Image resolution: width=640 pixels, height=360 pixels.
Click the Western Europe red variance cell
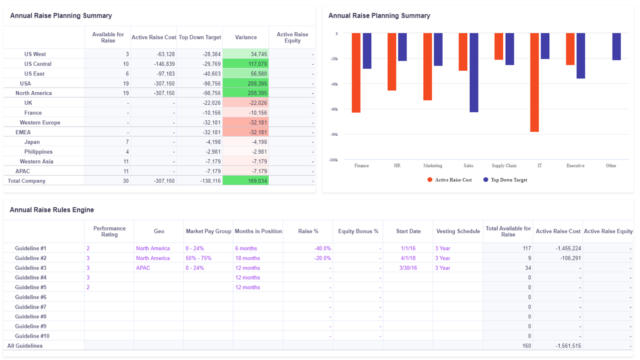[x=246, y=122]
